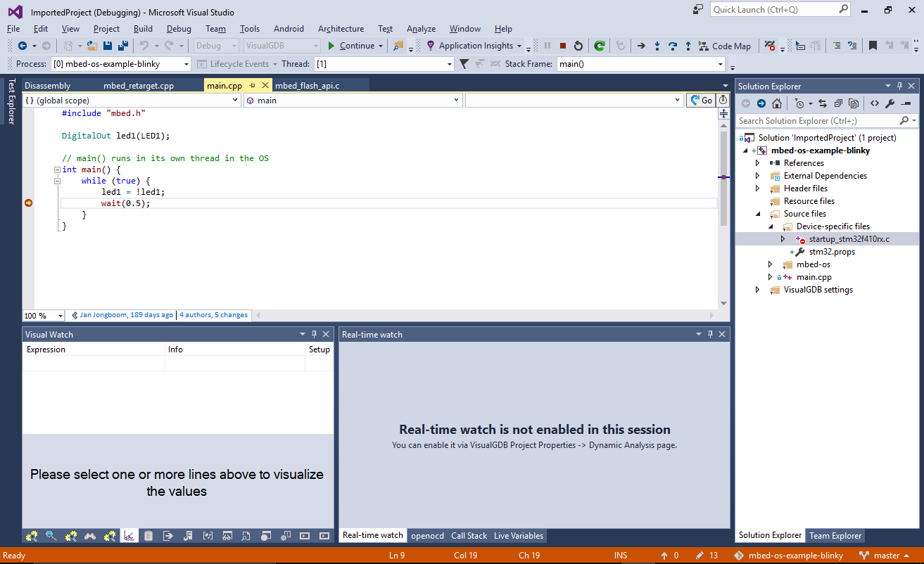Switch to the Disassembly tab
The width and height of the screenshot is (924, 564).
(47, 86)
